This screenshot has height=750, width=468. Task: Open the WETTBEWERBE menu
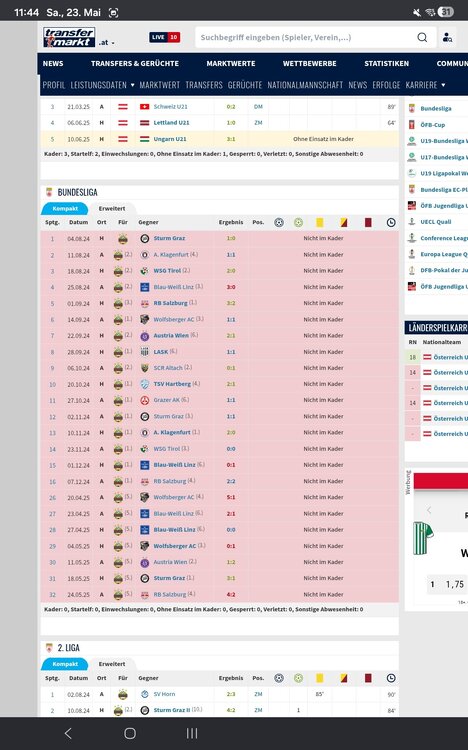tap(310, 63)
